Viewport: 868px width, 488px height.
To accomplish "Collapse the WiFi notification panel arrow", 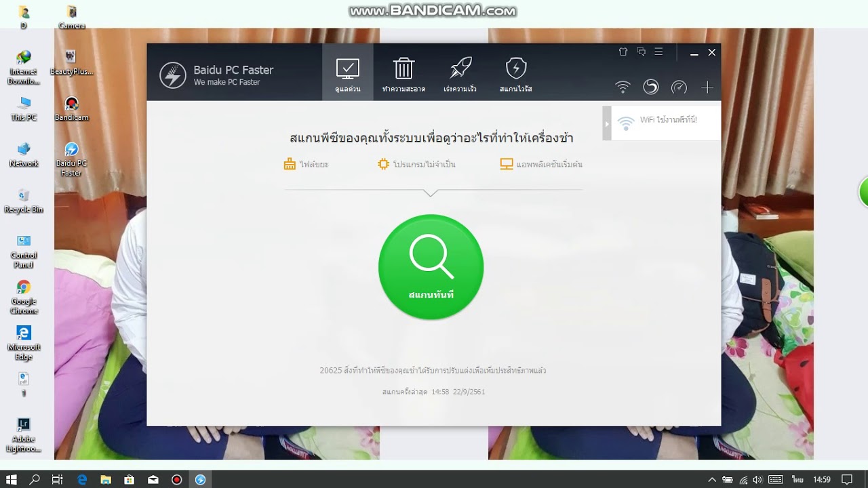I will pos(607,123).
